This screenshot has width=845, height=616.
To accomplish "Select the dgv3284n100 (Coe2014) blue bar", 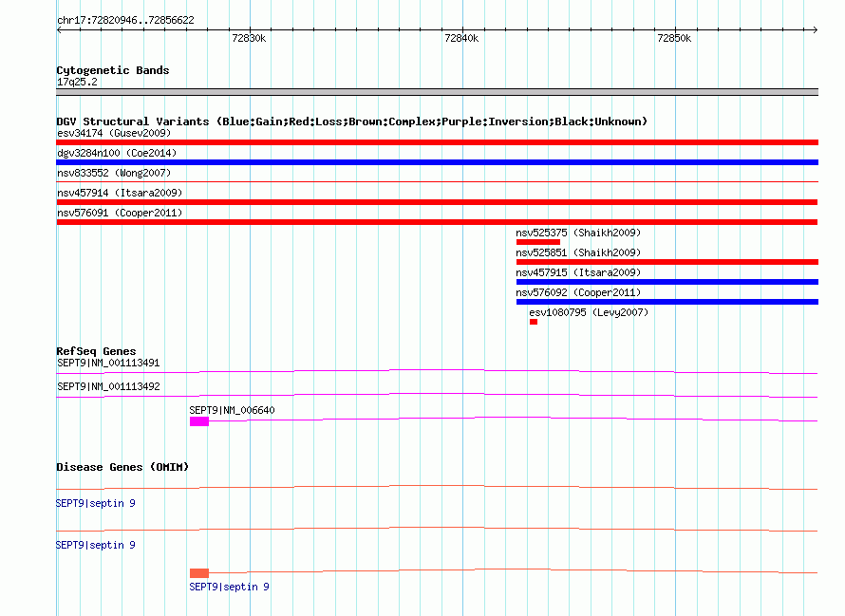I will point(437,162).
